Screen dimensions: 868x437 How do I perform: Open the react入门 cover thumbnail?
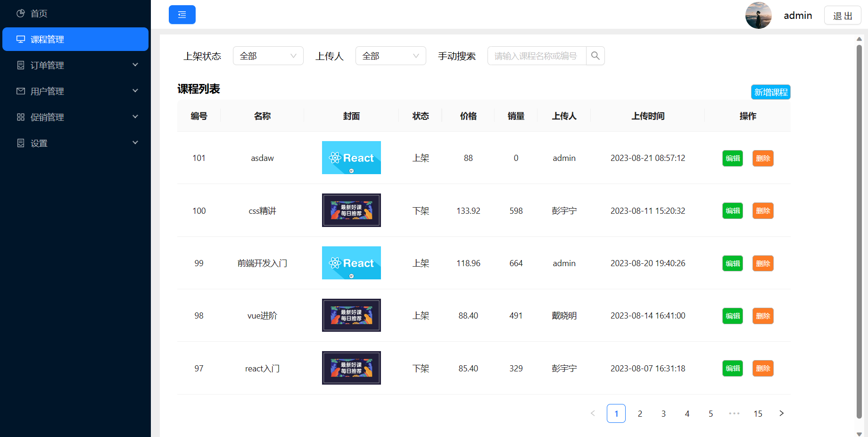point(351,368)
